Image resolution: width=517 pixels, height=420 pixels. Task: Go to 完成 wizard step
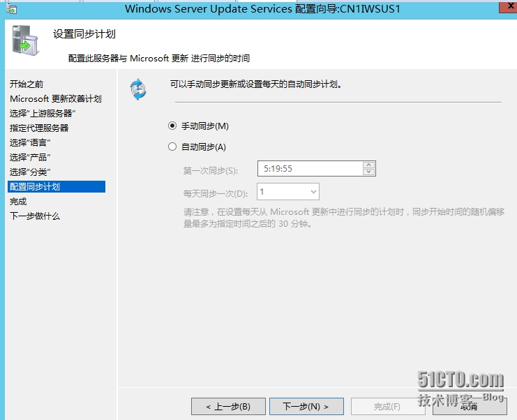[18, 202]
